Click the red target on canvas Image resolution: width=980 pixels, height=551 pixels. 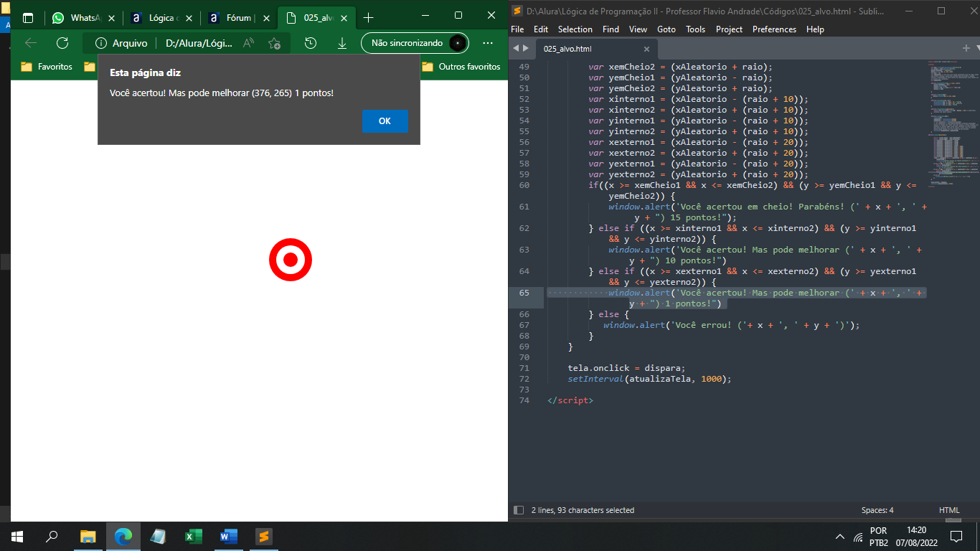tap(291, 260)
